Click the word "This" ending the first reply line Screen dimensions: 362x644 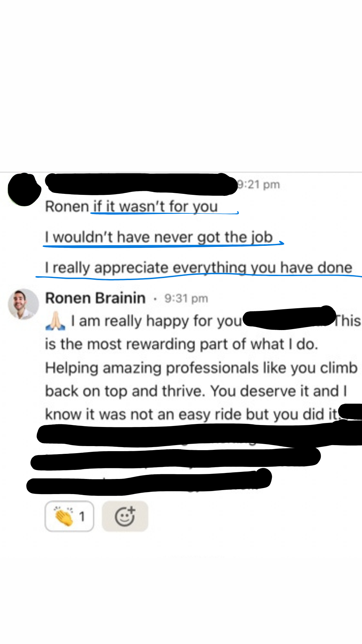point(348,321)
